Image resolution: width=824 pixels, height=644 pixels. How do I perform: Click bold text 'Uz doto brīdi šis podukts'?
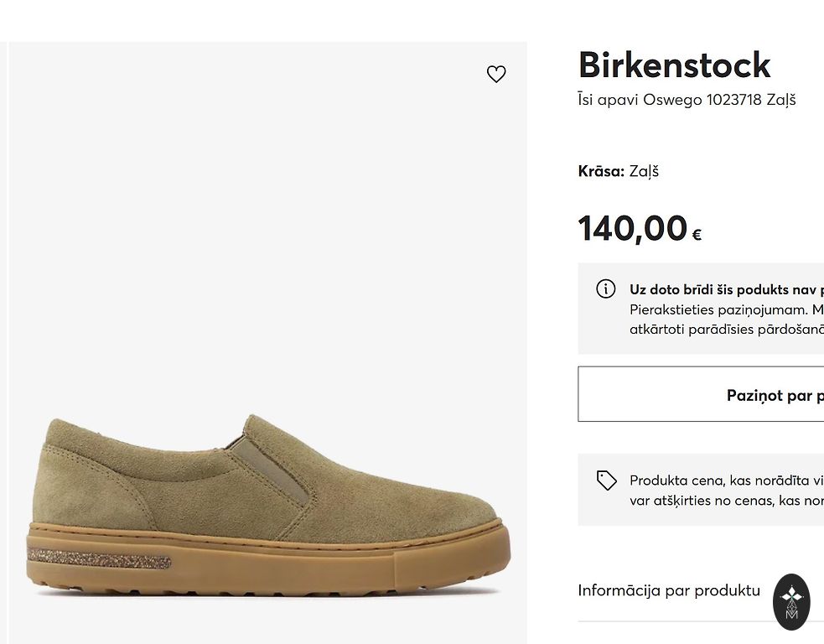pyautogui.click(x=726, y=290)
